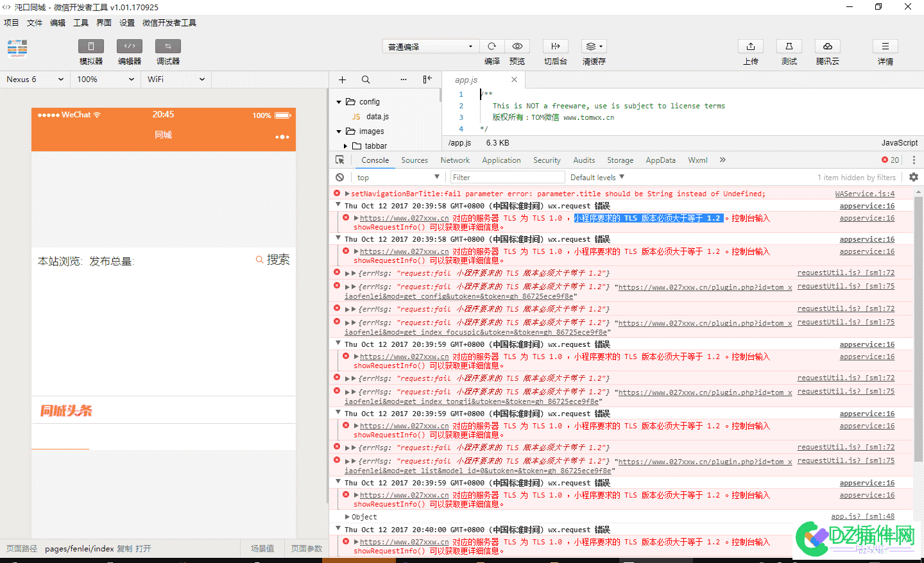This screenshot has height=563, width=924.
Task: Expand the Object console entry
Action: [347, 517]
